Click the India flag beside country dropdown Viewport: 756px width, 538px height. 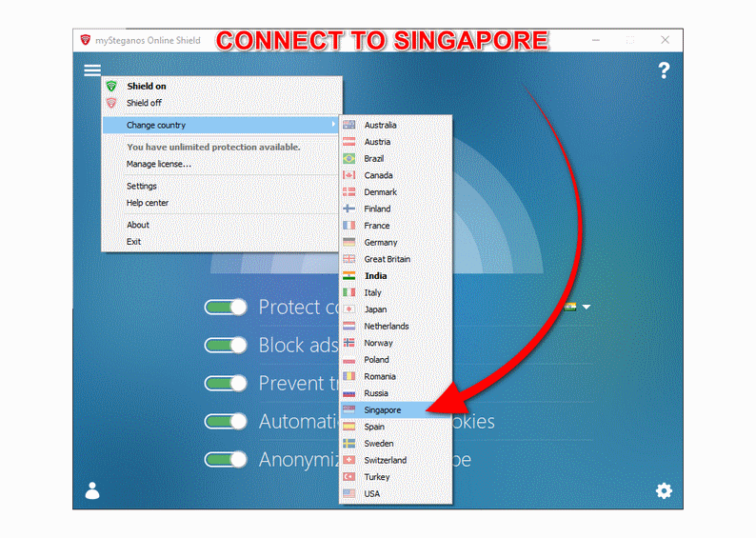(570, 307)
